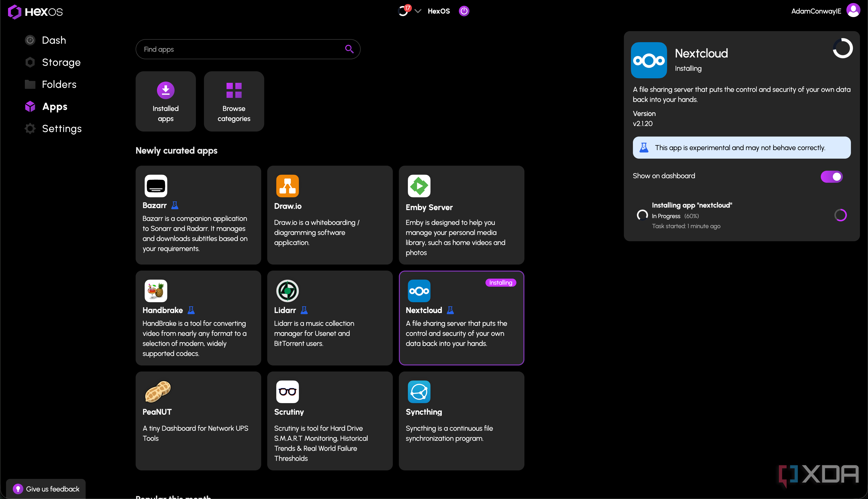Click experimental app warning banner
Image resolution: width=868 pixels, height=499 pixels.
[x=741, y=148]
